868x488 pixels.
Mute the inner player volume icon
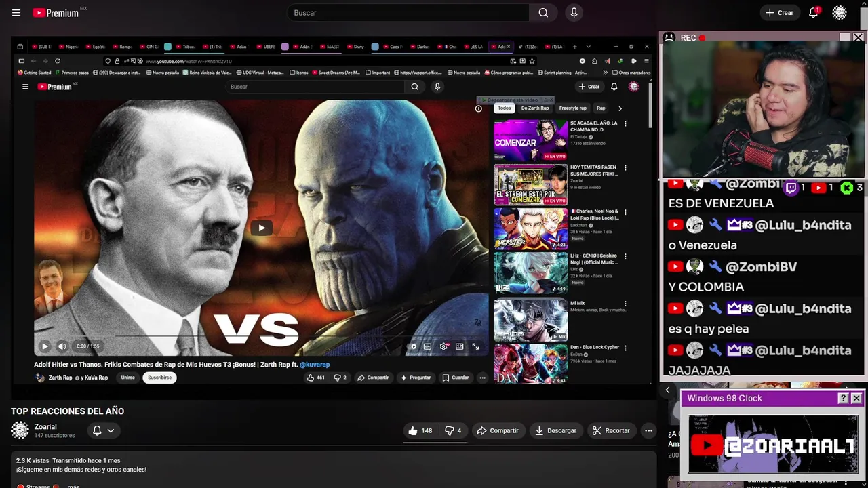[62, 346]
